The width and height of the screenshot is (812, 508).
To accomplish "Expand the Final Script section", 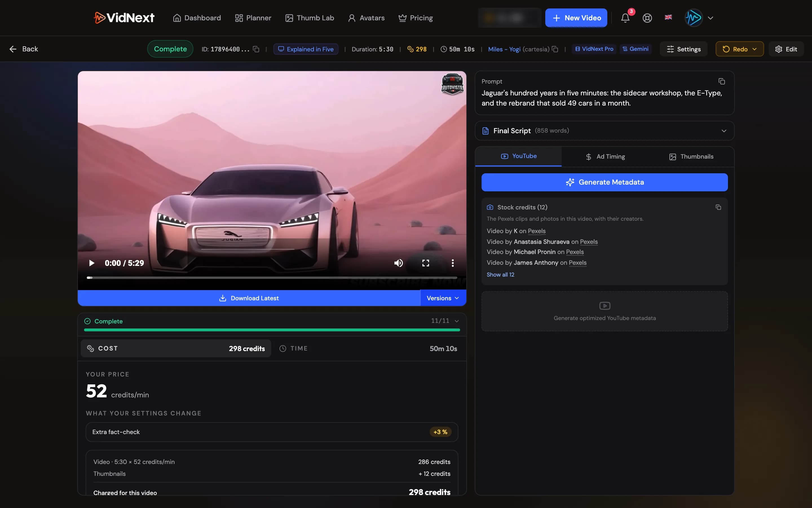I will click(x=604, y=131).
